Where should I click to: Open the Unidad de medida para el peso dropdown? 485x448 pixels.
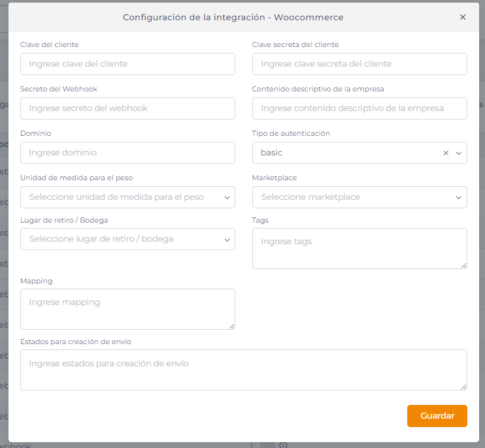coord(127,197)
